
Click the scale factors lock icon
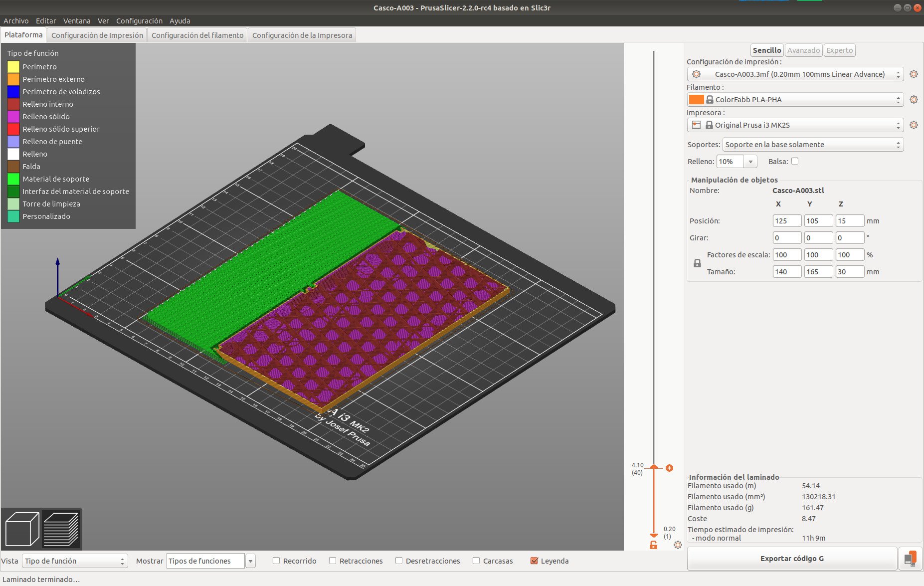[x=697, y=263]
